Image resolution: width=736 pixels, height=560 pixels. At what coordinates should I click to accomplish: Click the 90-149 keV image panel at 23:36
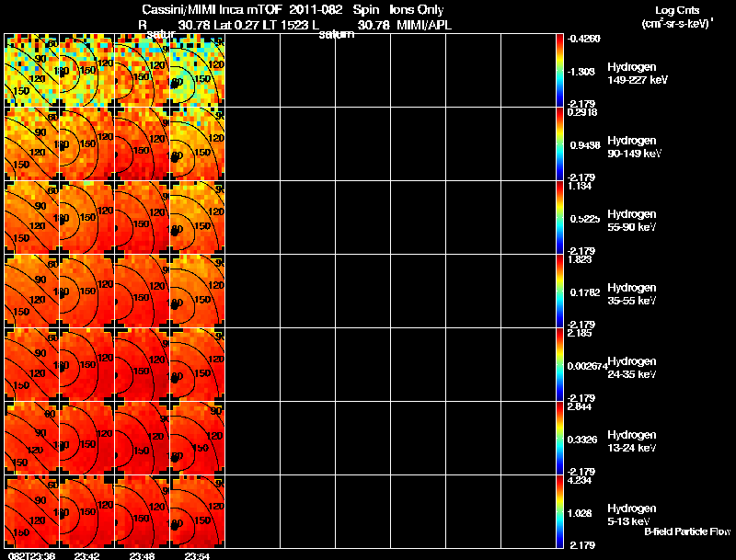click(x=32, y=144)
